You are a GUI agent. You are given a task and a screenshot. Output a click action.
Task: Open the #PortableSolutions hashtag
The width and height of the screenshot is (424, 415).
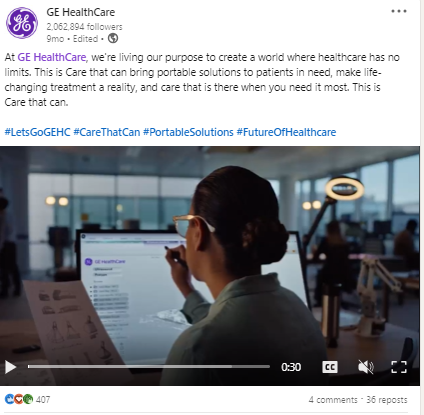pyautogui.click(x=188, y=132)
